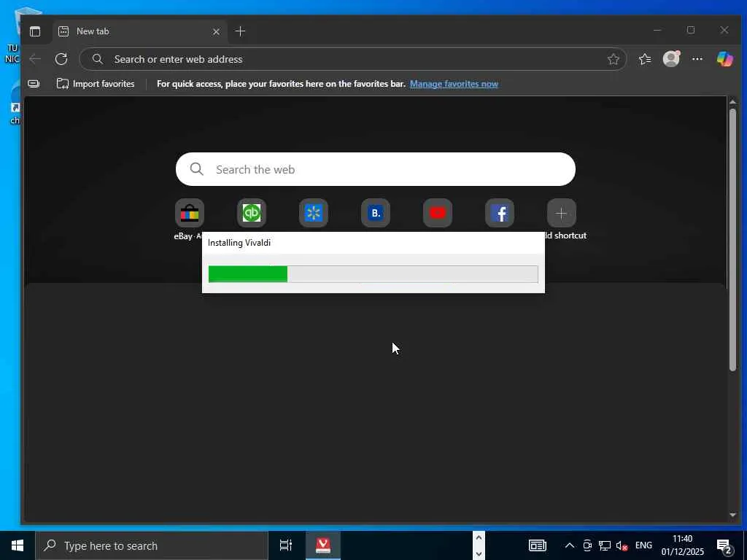Select the New tab tab
The image size is (747, 560).
[139, 31]
